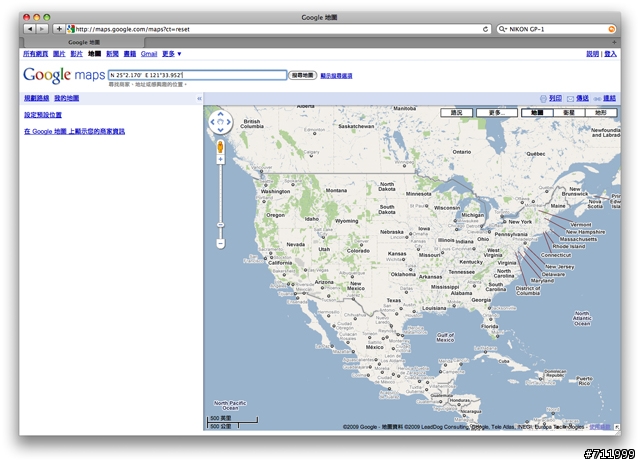Click the zoom slider handle
The height and width of the screenshot is (462, 640).
220,225
